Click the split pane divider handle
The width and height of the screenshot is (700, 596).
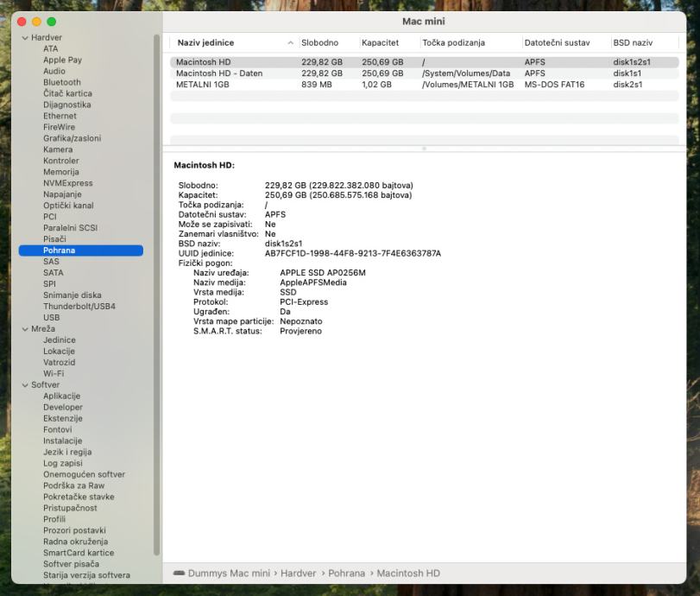pos(423,149)
